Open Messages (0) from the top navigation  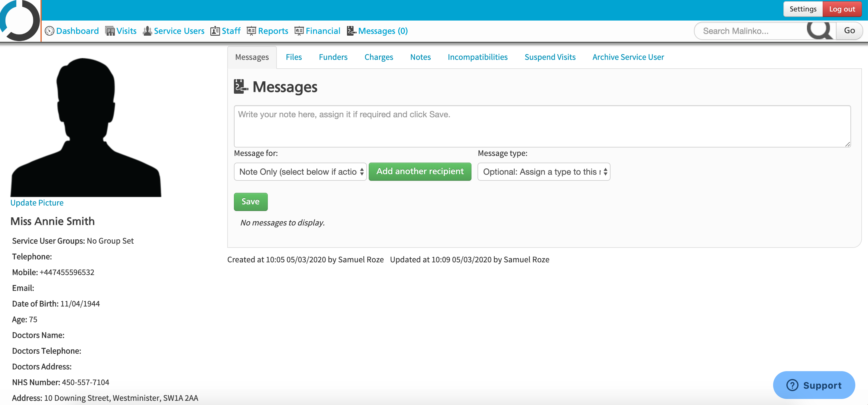click(383, 31)
